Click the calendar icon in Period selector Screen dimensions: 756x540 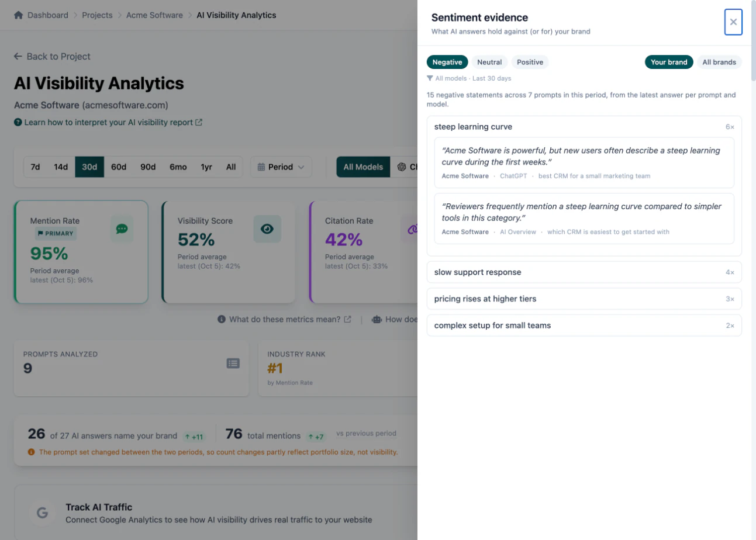(261, 167)
